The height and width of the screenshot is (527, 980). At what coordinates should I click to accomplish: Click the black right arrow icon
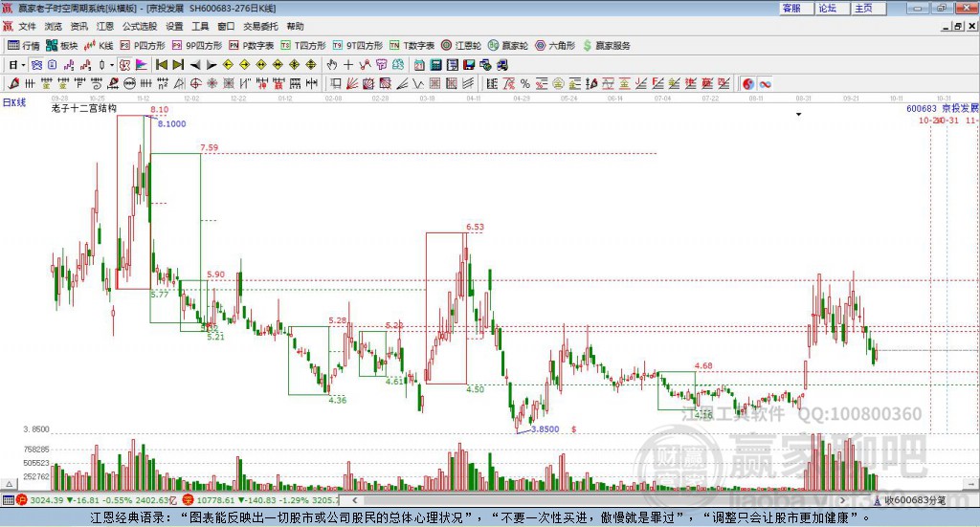212,65
